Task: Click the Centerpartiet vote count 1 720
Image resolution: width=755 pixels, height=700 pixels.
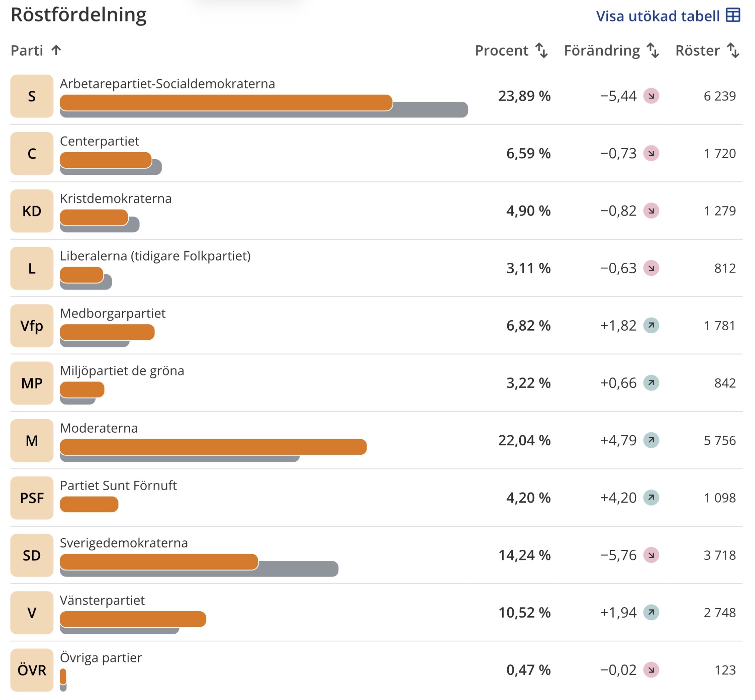Action: pos(719,153)
